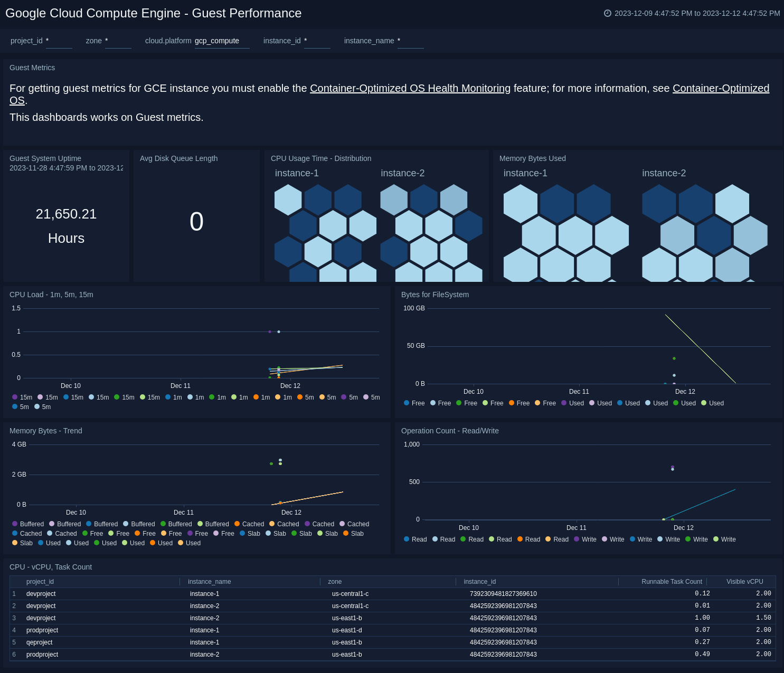Edit the project_id filter field

tap(59, 41)
